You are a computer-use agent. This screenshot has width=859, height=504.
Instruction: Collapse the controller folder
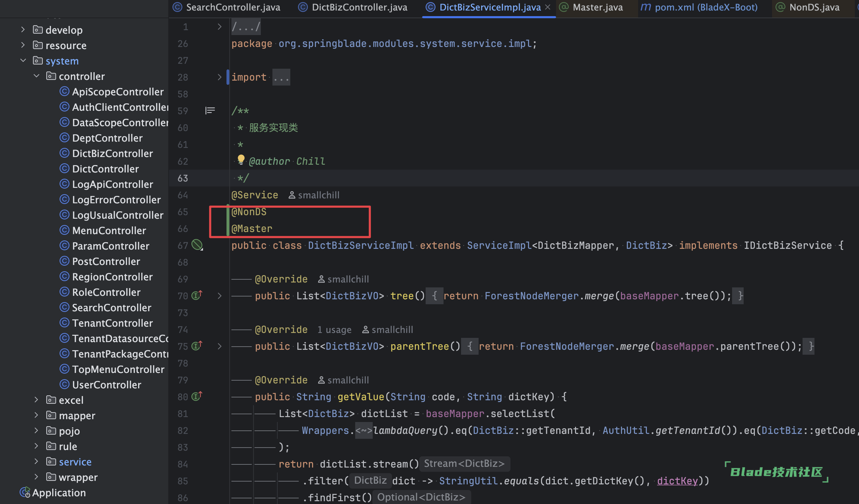point(36,76)
